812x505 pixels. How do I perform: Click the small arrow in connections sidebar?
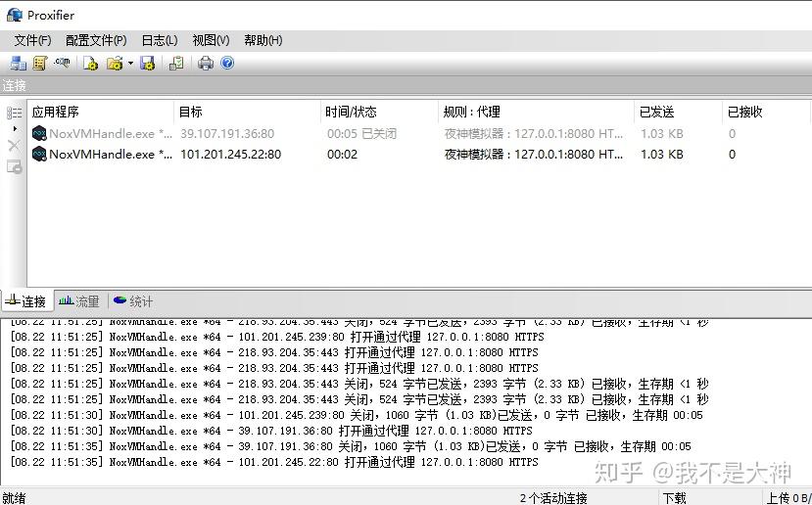pyautogui.click(x=15, y=128)
